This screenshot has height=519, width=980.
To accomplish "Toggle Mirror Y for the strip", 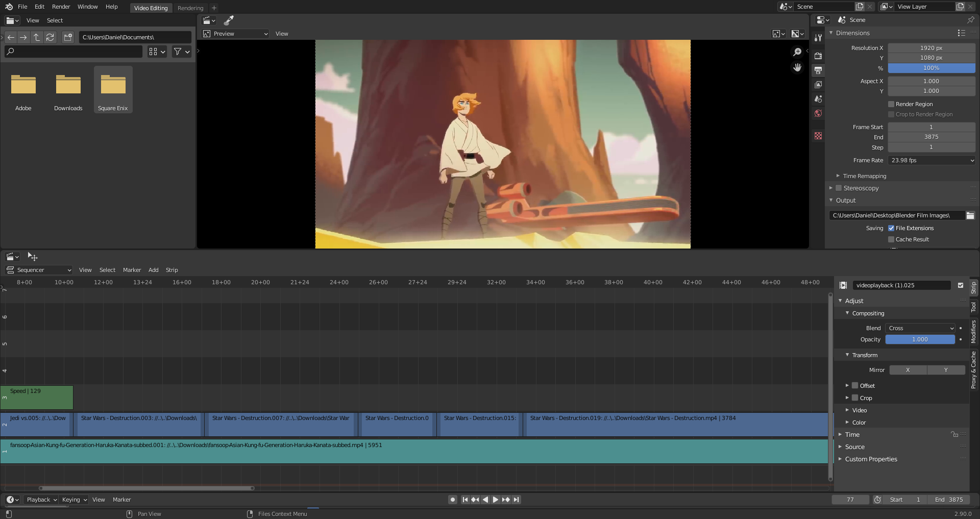I will tap(946, 370).
